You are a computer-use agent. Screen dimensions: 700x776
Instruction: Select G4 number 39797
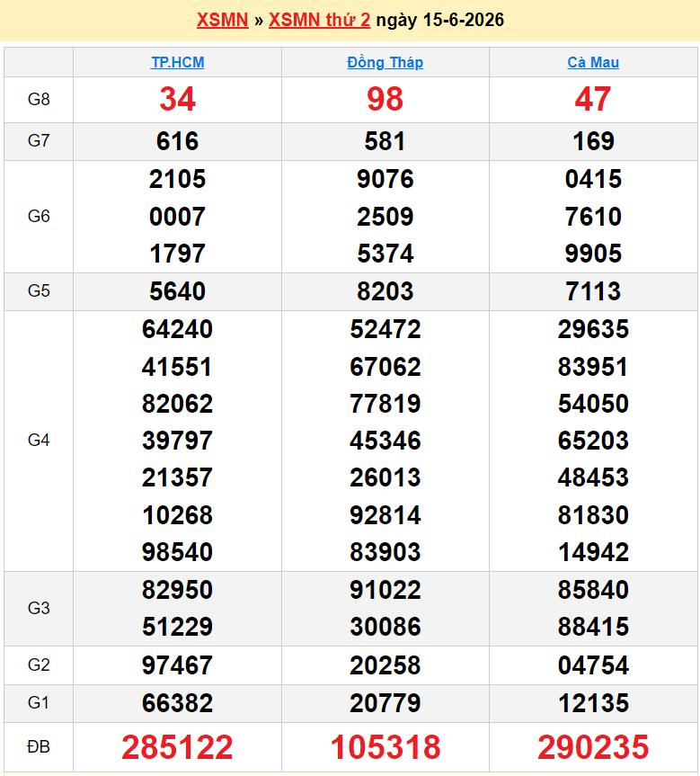[177, 441]
